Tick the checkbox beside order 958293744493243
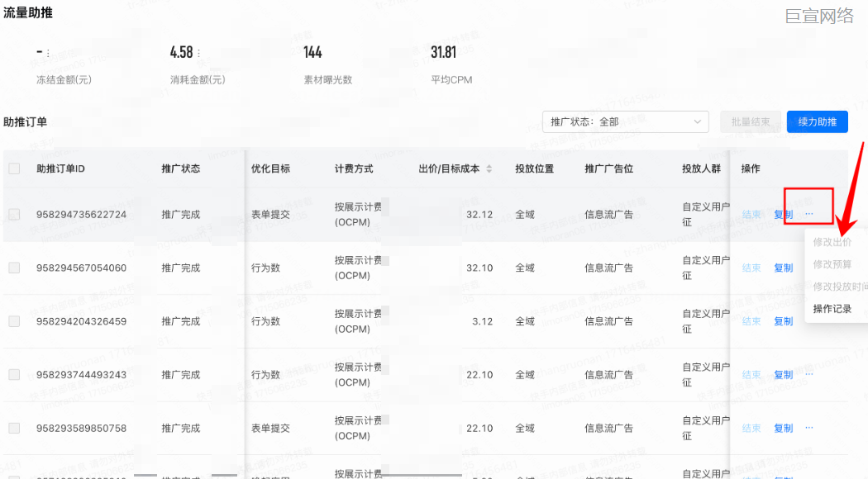This screenshot has width=868, height=479. (13, 374)
